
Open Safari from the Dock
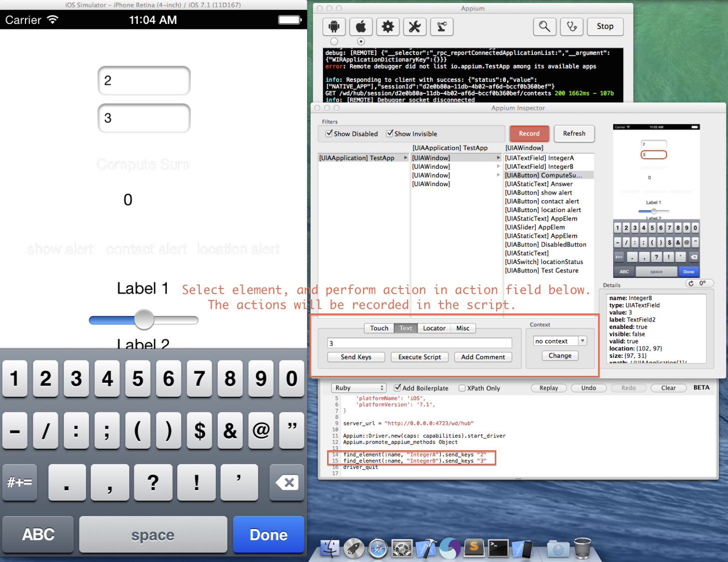(378, 548)
